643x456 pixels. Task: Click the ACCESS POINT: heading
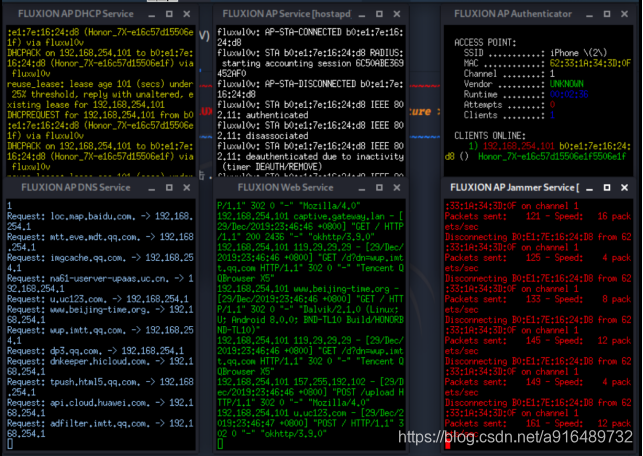click(485, 43)
